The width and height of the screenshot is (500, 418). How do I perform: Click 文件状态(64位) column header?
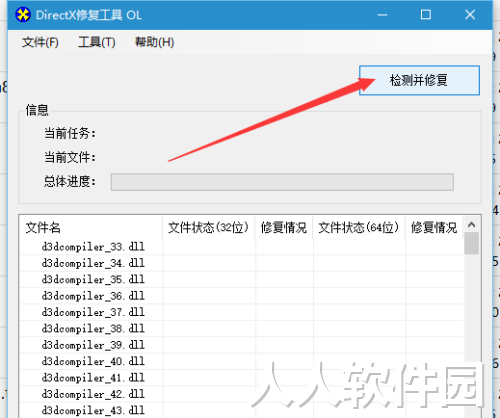pos(359,228)
